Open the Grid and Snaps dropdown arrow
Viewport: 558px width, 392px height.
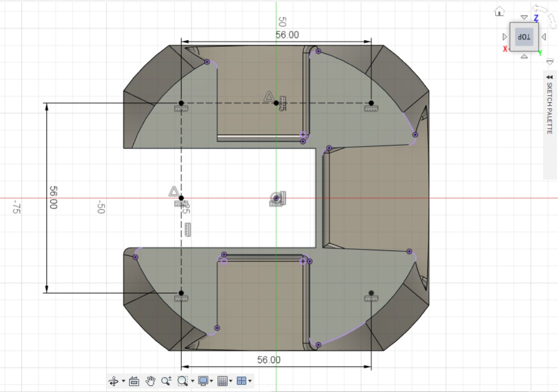230,382
